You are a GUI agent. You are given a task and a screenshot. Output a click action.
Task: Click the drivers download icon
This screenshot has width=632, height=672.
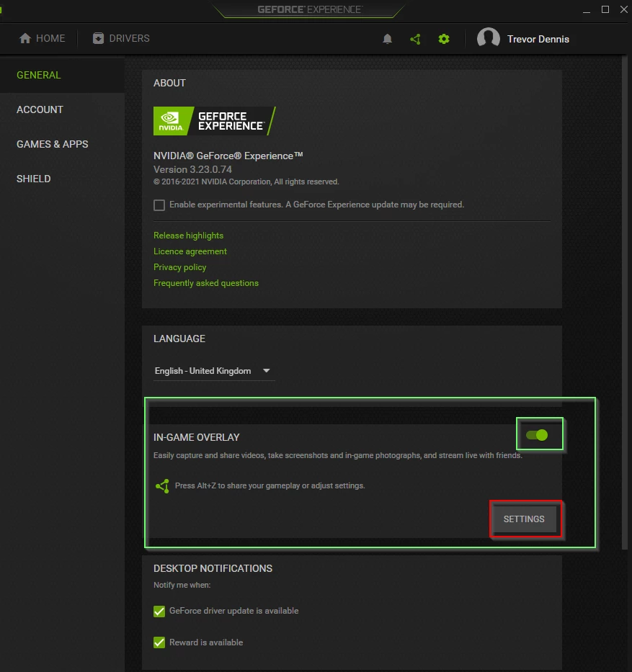(x=98, y=38)
